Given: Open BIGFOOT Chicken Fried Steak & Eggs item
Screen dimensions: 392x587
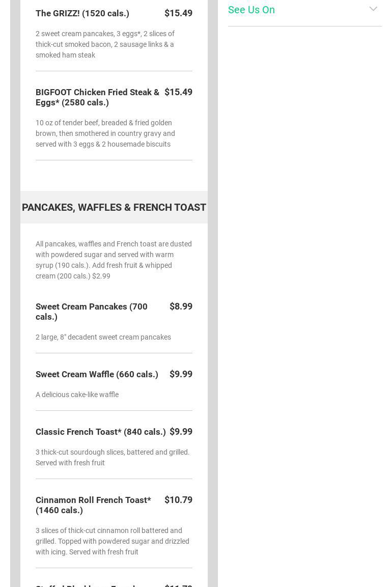Looking at the screenshot, I should (x=97, y=97).
